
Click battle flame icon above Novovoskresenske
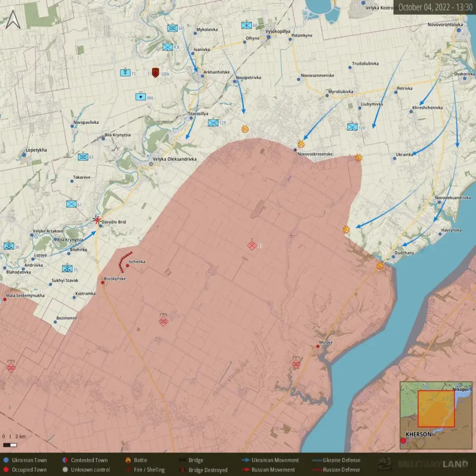point(301,144)
